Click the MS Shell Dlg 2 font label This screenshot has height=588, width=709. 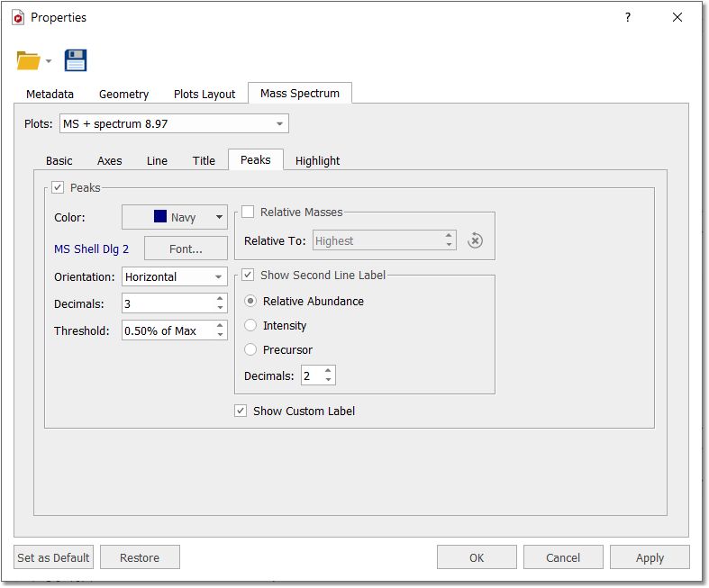91,249
